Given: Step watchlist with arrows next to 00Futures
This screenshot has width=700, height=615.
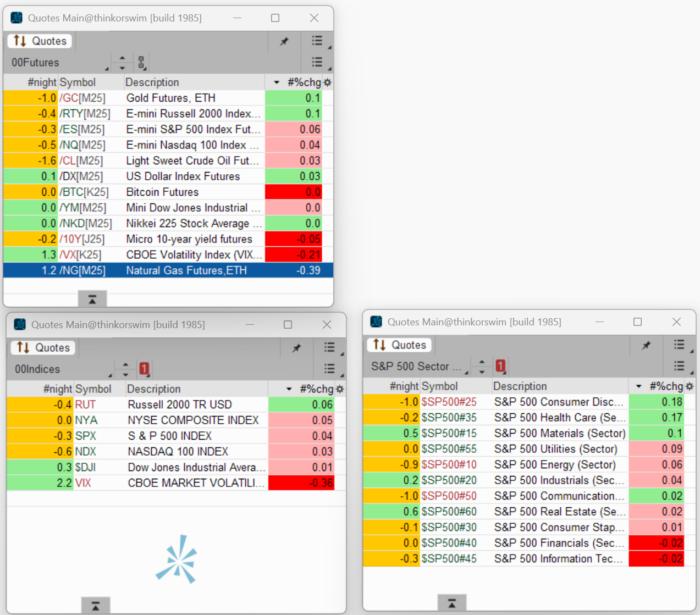Looking at the screenshot, I should tap(122, 63).
